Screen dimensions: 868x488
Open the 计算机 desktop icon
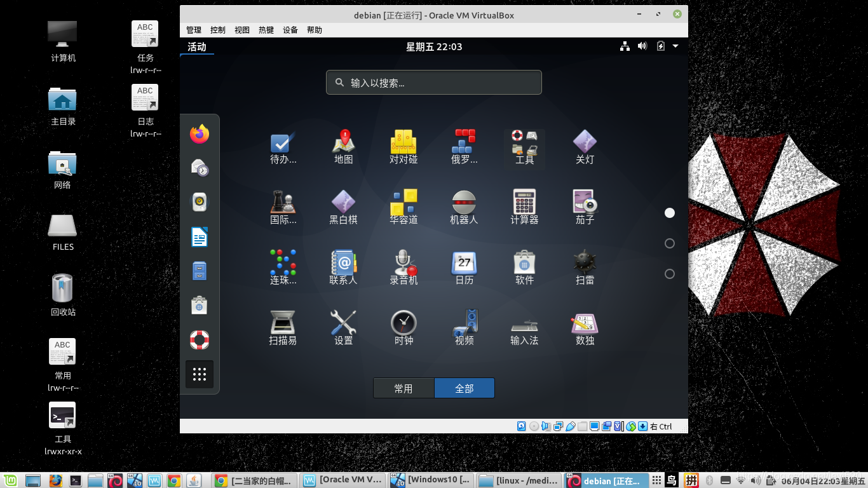[63, 41]
